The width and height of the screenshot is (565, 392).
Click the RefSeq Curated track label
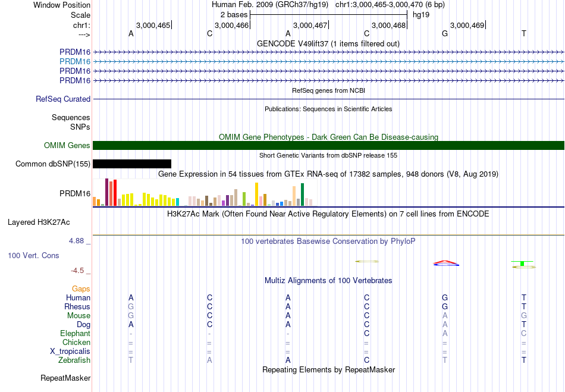(63, 99)
